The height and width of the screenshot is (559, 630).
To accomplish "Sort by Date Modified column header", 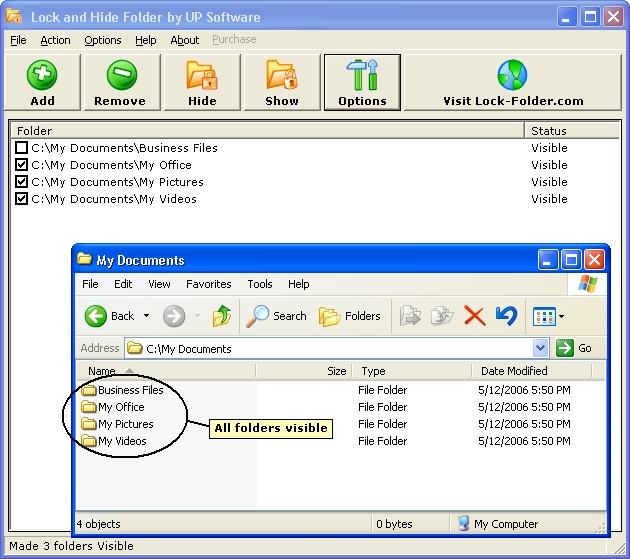I will [532, 371].
